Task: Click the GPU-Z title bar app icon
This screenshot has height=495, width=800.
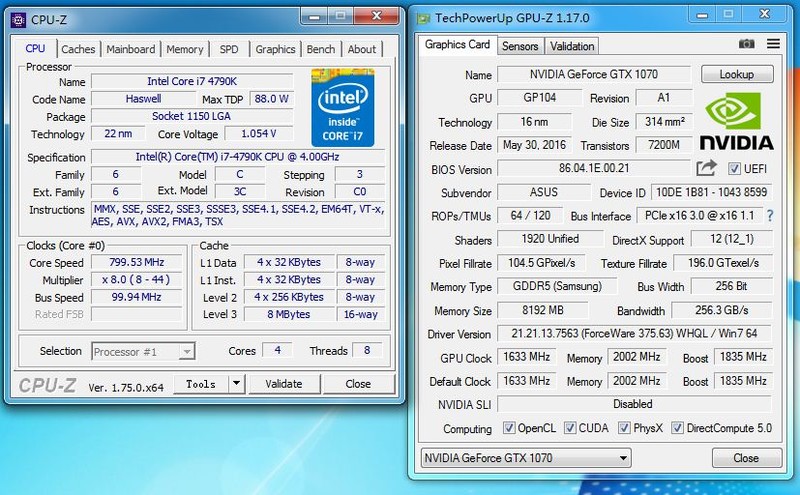Action: (x=423, y=19)
